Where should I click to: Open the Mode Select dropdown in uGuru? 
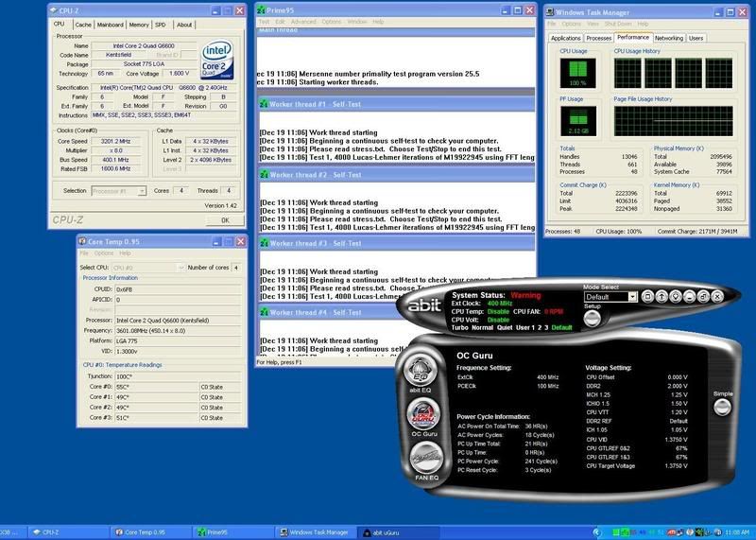click(632, 297)
